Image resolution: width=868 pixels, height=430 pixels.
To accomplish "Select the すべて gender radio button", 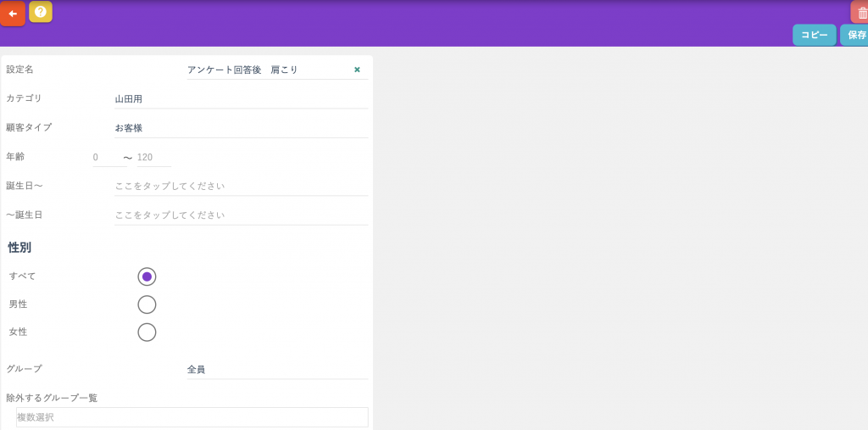I will (147, 276).
